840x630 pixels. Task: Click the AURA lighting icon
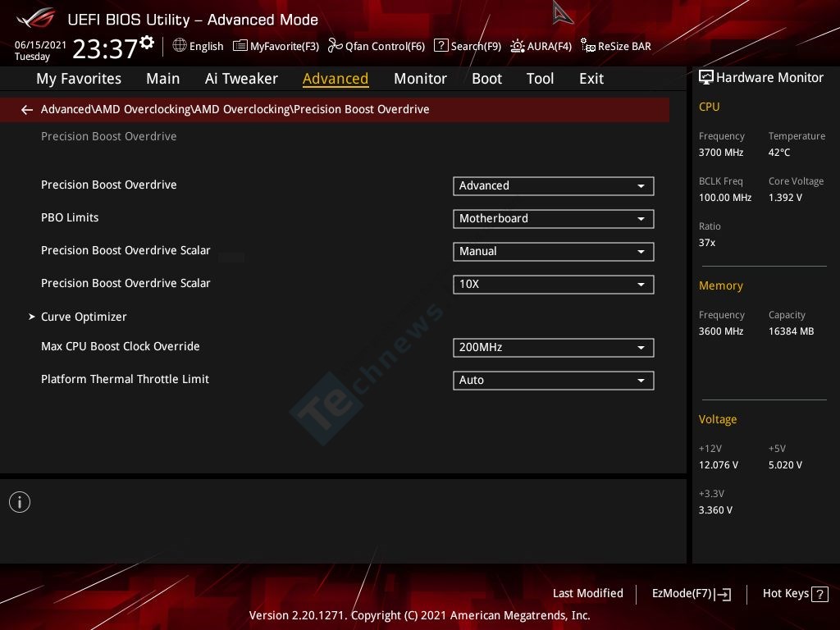click(x=517, y=46)
